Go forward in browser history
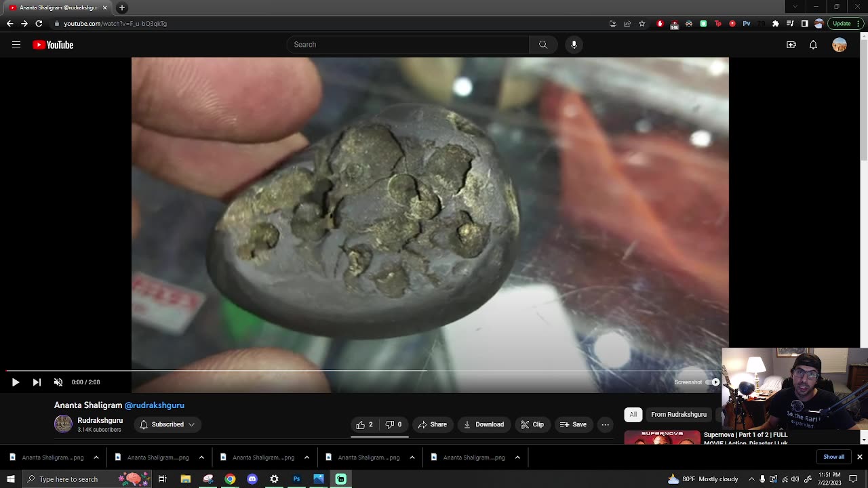868x488 pixels. (x=24, y=24)
